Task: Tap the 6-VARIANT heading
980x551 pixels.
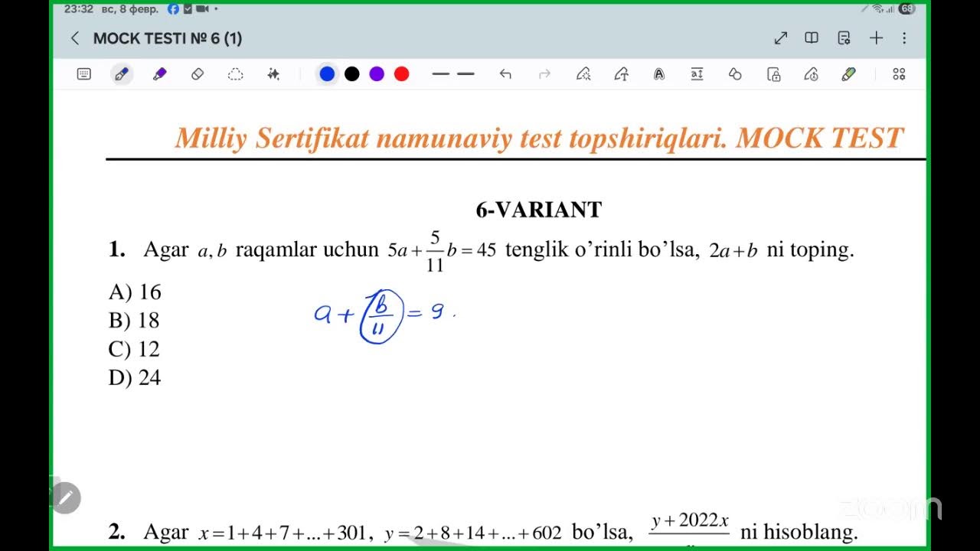Action: (539, 210)
